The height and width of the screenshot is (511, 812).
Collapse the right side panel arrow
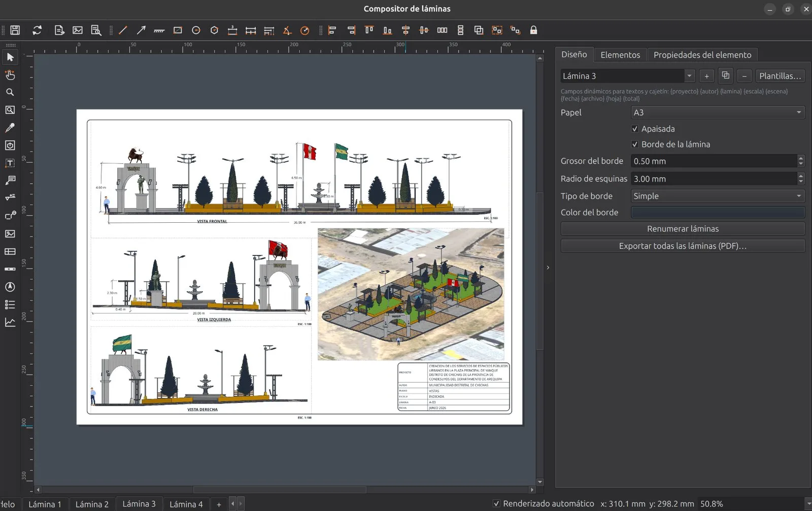pos(548,267)
